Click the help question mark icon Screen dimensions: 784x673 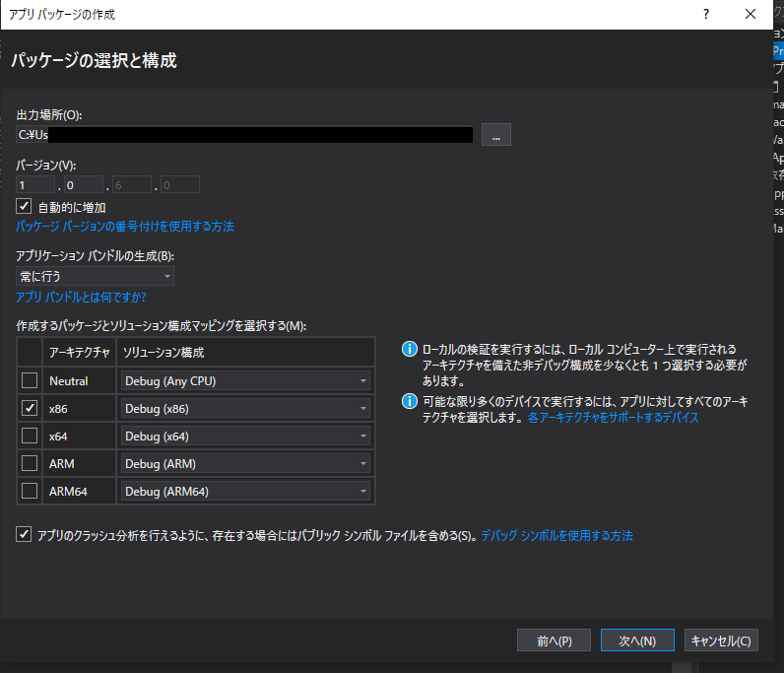click(x=706, y=14)
